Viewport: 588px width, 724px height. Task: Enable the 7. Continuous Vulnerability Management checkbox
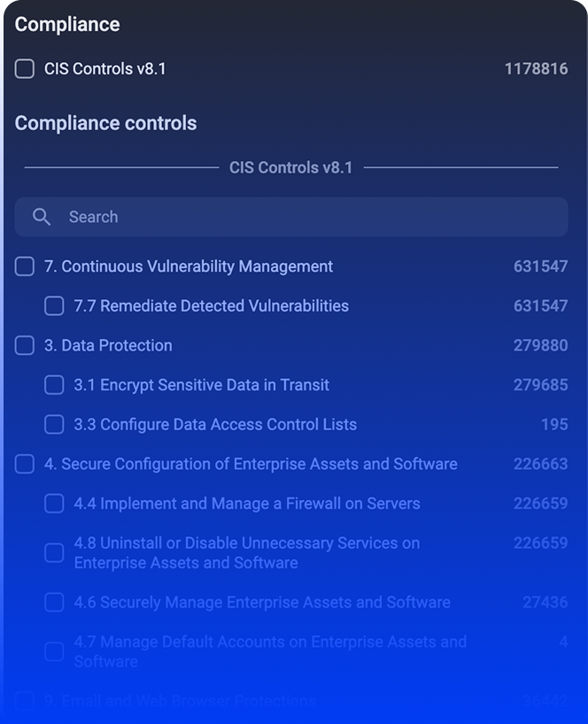24,266
